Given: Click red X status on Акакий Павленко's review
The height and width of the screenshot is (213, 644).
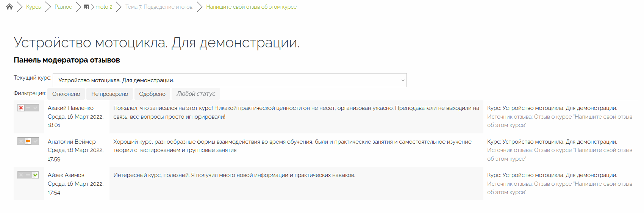Looking at the screenshot, I should (x=21, y=108).
